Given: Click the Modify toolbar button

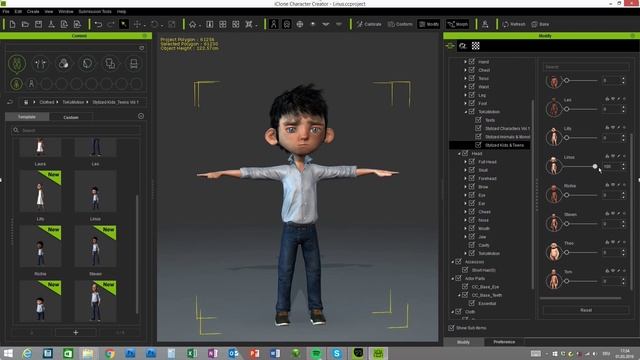Looking at the screenshot, I should tap(429, 24).
